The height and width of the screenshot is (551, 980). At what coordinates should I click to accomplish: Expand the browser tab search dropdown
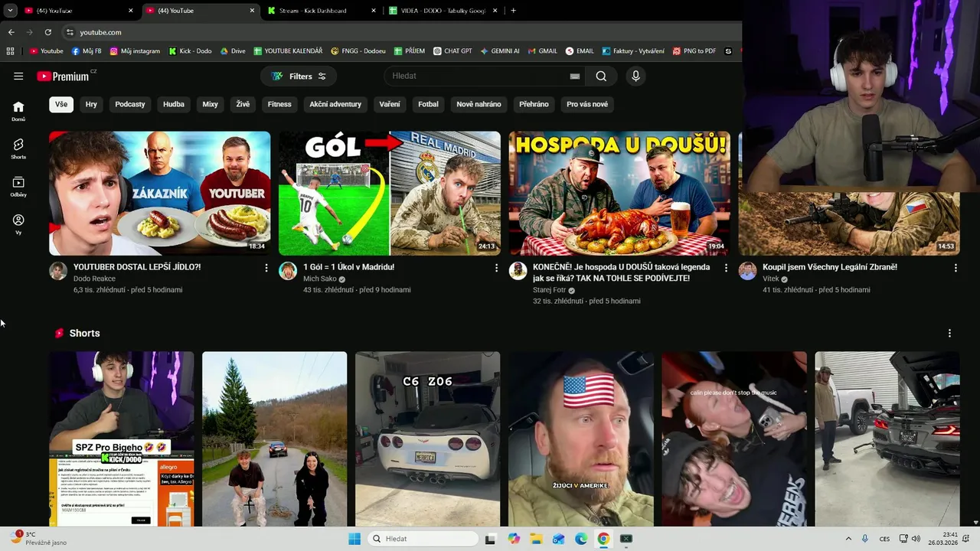(10, 11)
